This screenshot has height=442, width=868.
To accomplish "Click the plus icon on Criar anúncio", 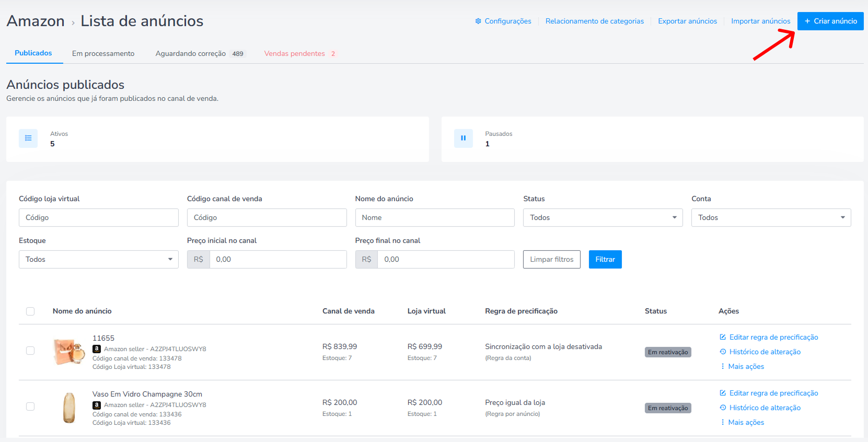I will click(807, 21).
